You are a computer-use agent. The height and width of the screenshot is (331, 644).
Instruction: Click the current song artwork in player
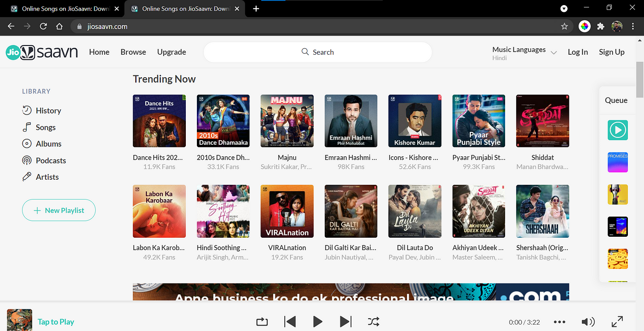coord(19,320)
